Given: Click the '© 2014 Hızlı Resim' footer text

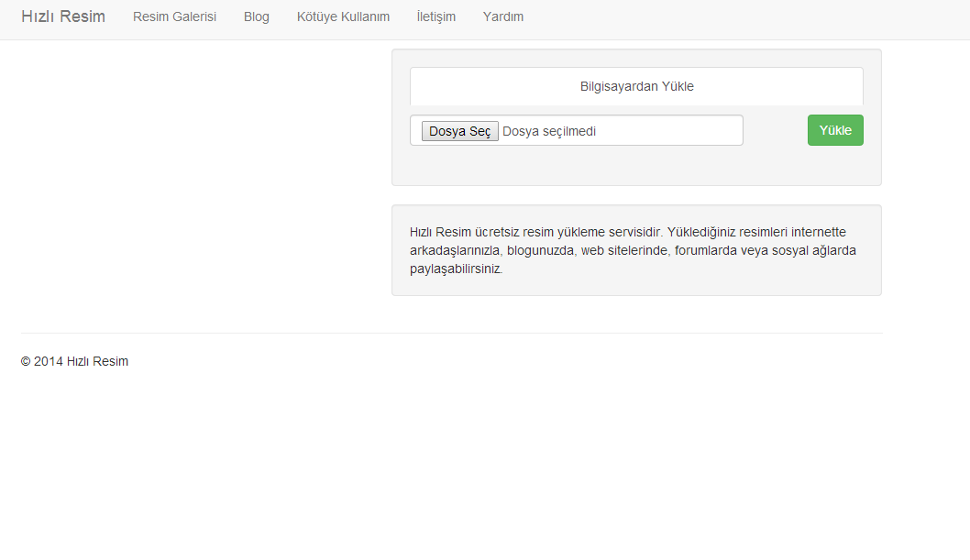Looking at the screenshot, I should [75, 362].
